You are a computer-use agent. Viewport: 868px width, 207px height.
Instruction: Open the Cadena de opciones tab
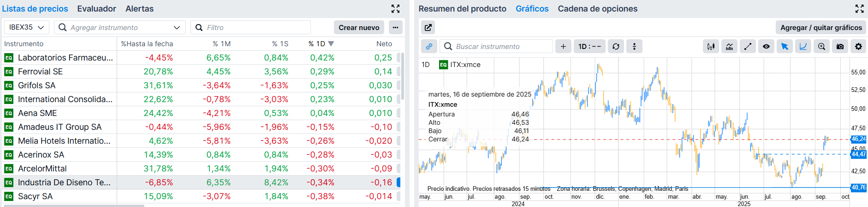pos(598,9)
